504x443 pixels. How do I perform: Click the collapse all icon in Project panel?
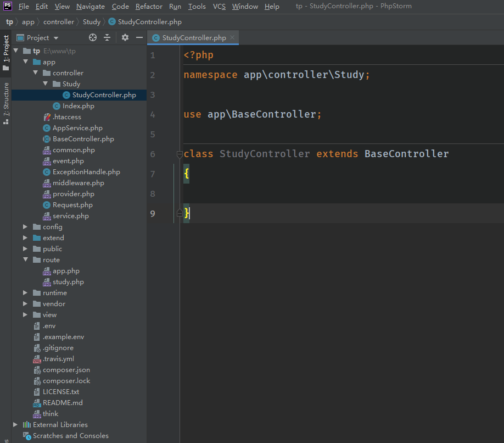click(x=107, y=37)
